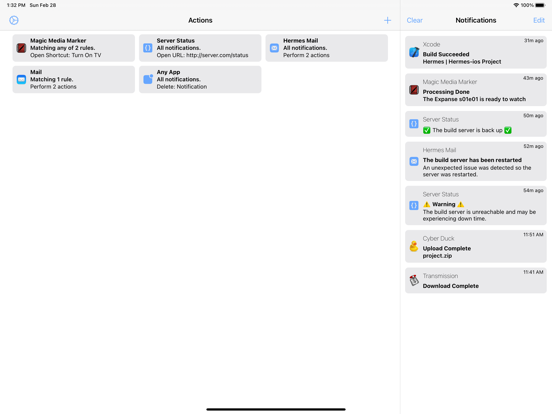The height and width of the screenshot is (414, 552).
Task: Click the 'Notifications' title
Action: (x=476, y=20)
